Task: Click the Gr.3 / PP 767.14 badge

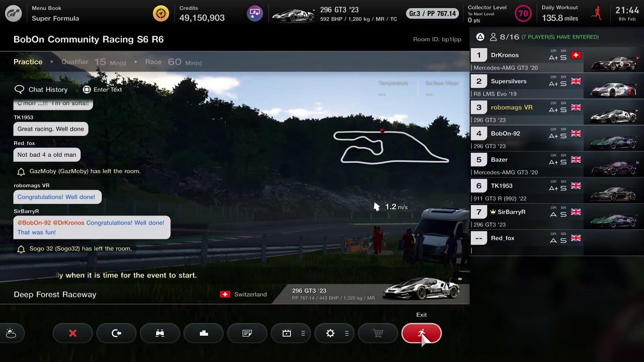Action: (x=433, y=14)
